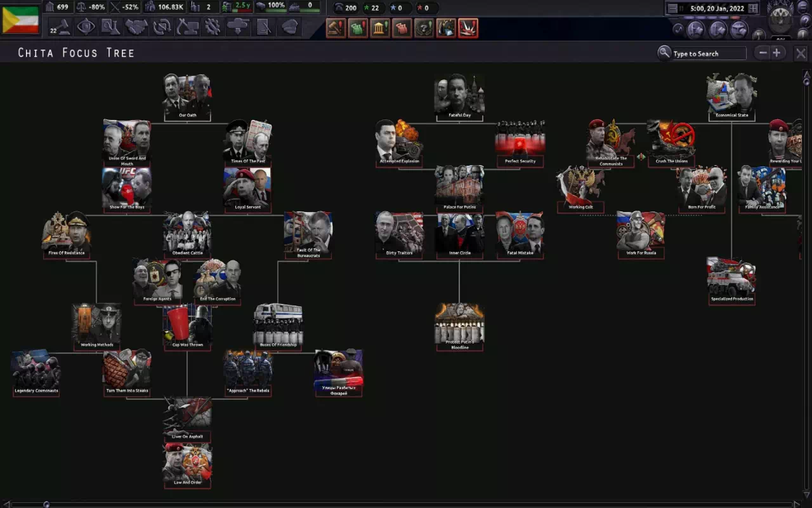Image resolution: width=812 pixels, height=508 pixels.
Task: Click the country flag in the top-left
Action: 20,20
